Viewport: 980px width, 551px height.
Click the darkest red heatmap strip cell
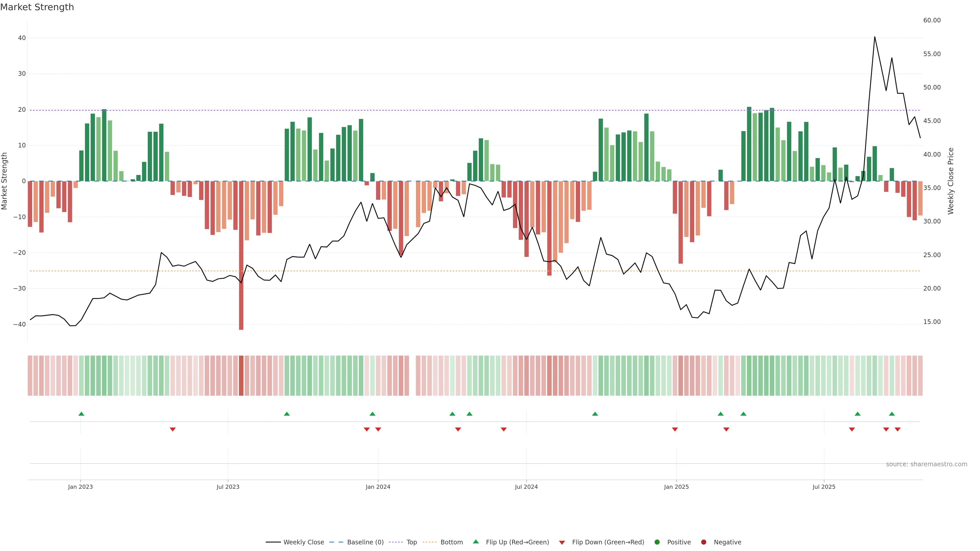point(241,375)
